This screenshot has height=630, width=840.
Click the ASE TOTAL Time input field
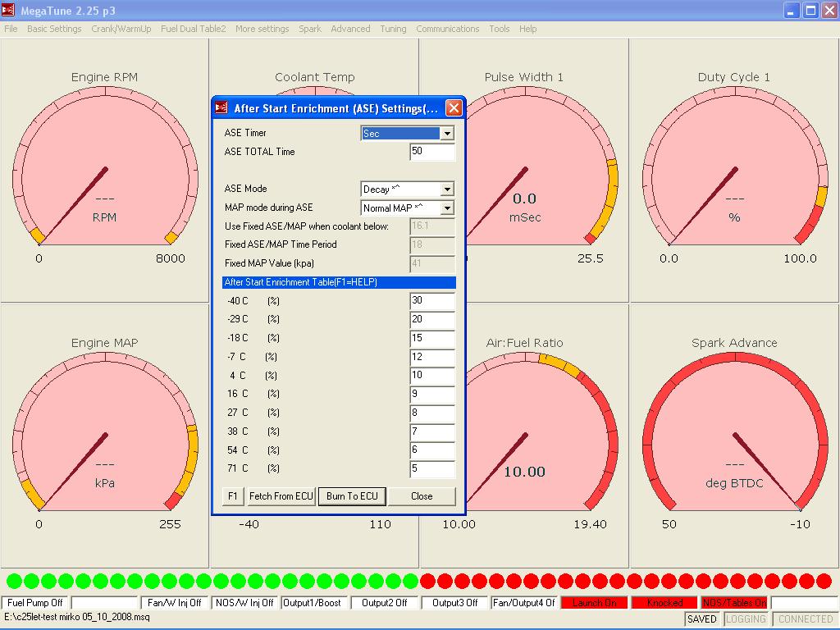432,152
